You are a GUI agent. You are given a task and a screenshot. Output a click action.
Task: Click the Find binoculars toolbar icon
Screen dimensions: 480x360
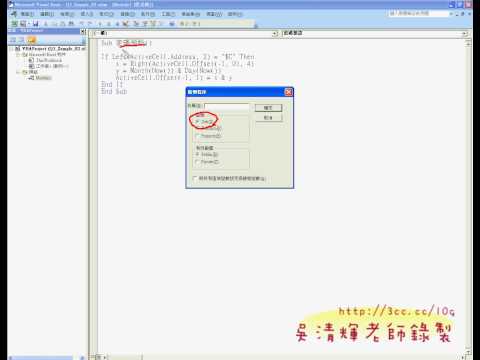(x=71, y=24)
